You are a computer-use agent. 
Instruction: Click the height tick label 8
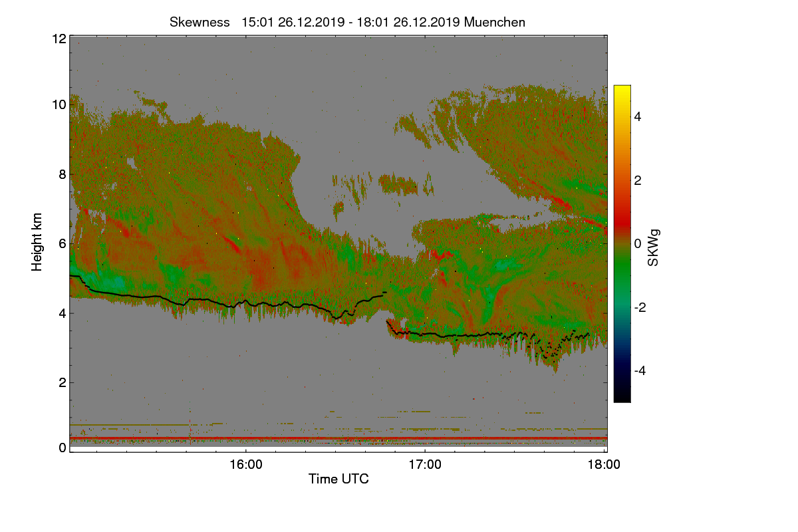(62, 174)
